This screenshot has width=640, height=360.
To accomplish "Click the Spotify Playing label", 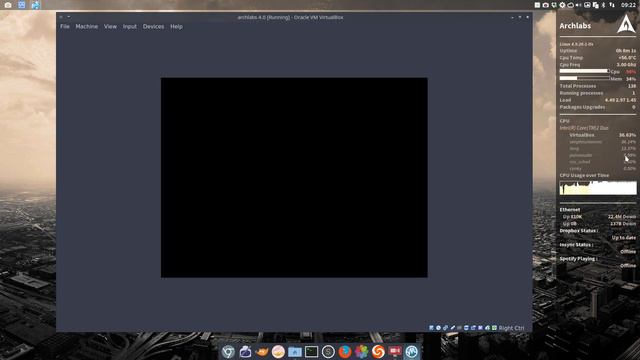I will coord(578,259).
